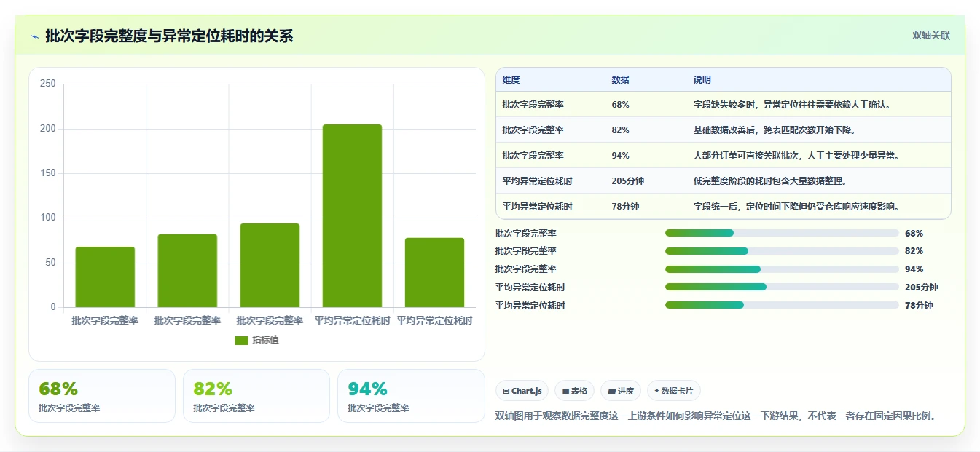Click the note 字段缺失较多时,异常定位往往需要依赖人工确认
The height and width of the screenshot is (452, 980).
(793, 105)
